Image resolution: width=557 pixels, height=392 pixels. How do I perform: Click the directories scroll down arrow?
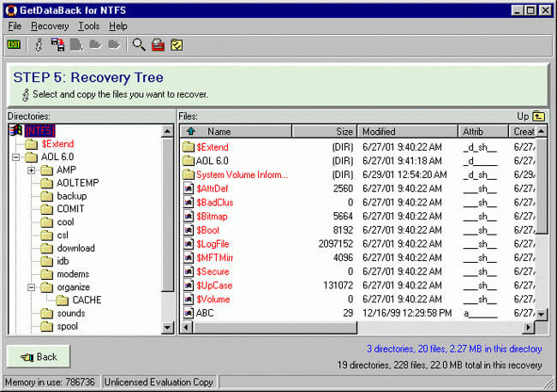167,327
